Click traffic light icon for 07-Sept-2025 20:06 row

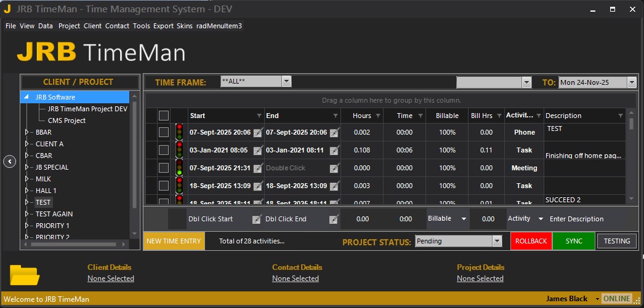pos(179,132)
